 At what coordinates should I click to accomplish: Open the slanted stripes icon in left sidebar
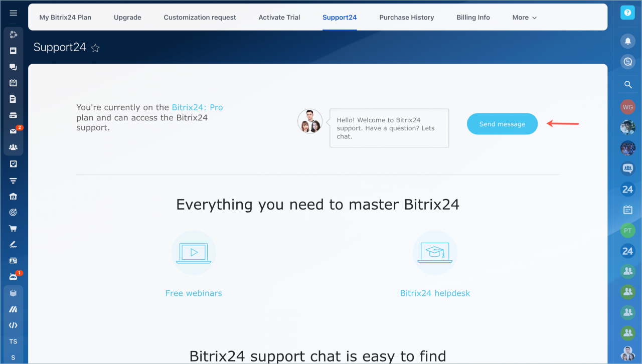click(14, 309)
